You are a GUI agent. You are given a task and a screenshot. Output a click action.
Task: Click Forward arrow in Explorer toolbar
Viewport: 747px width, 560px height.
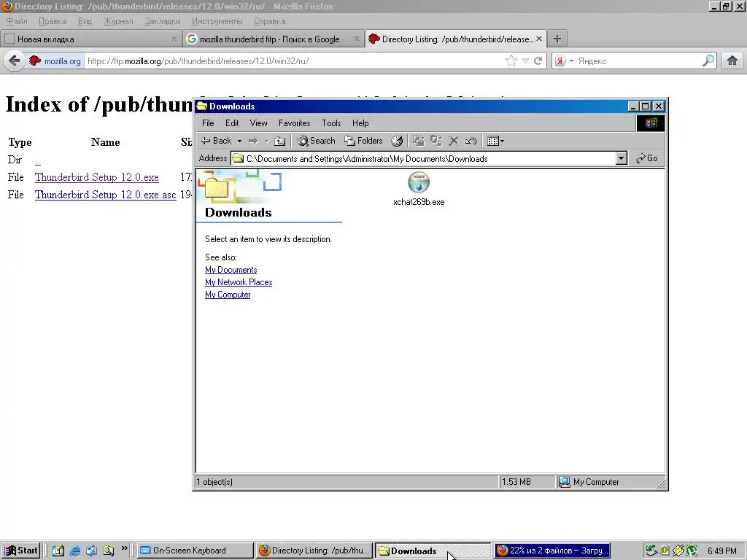coord(253,141)
